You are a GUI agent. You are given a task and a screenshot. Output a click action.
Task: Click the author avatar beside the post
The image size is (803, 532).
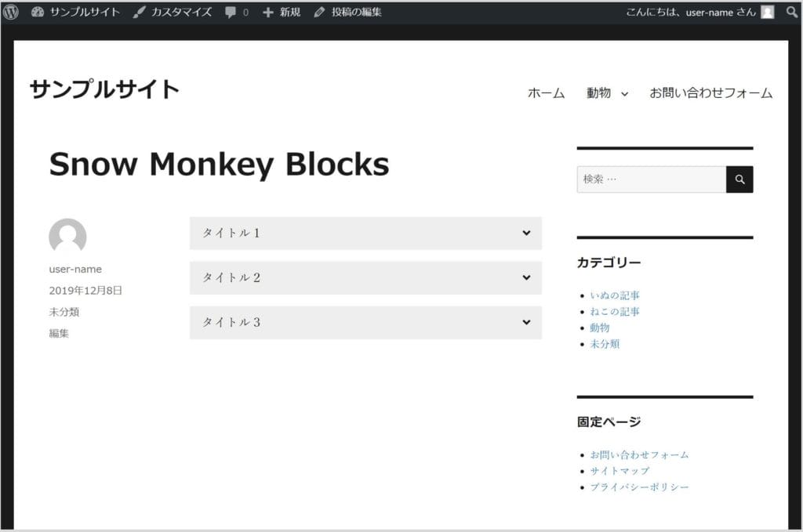pos(67,237)
